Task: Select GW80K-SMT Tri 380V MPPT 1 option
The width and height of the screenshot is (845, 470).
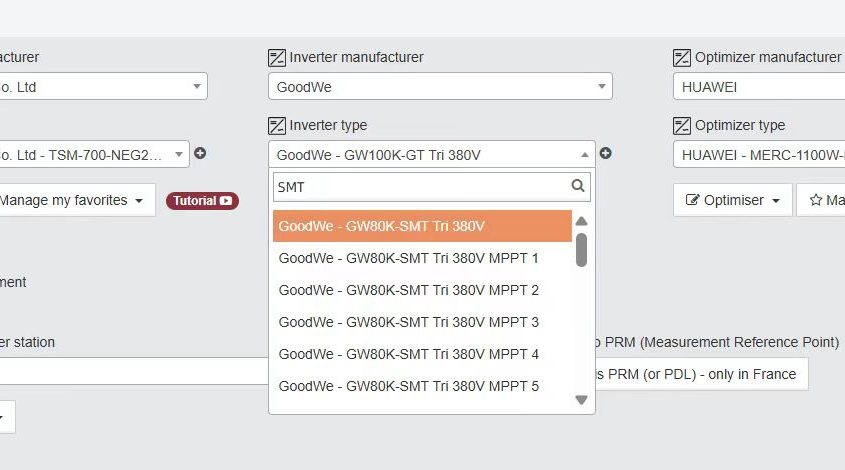Action: (422, 258)
